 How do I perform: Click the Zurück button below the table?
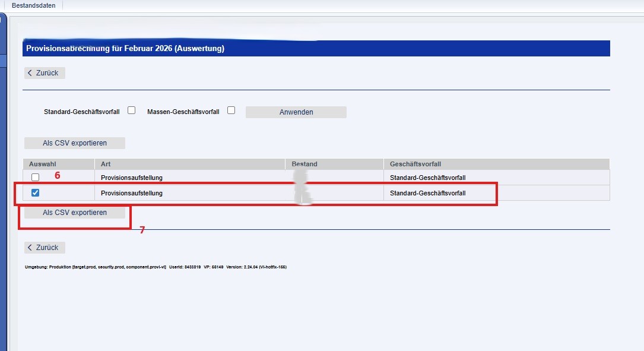[x=45, y=248]
